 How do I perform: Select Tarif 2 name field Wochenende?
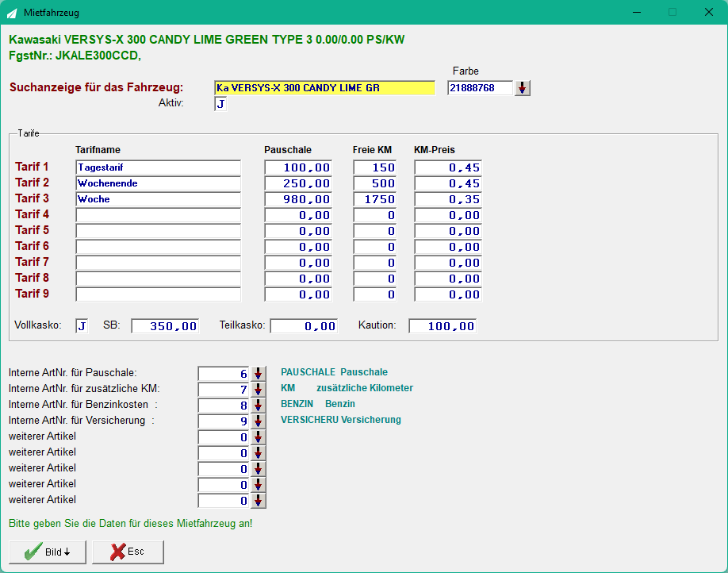click(x=159, y=183)
